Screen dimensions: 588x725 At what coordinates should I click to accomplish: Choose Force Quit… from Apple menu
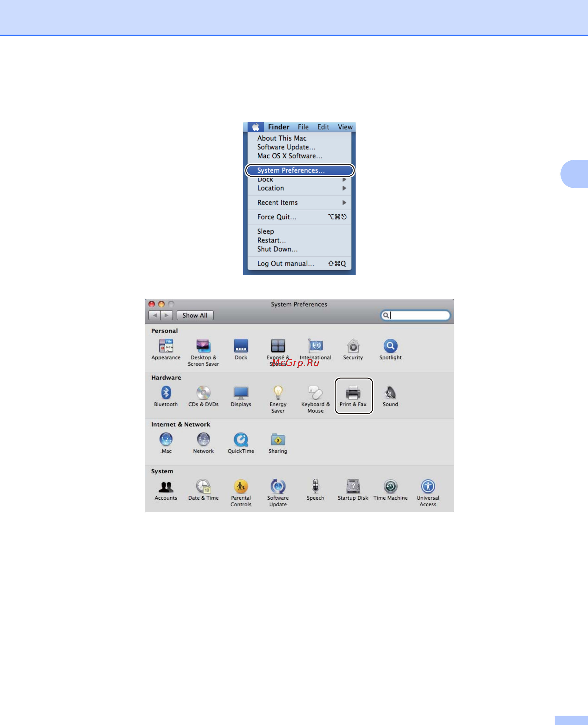tap(300, 217)
